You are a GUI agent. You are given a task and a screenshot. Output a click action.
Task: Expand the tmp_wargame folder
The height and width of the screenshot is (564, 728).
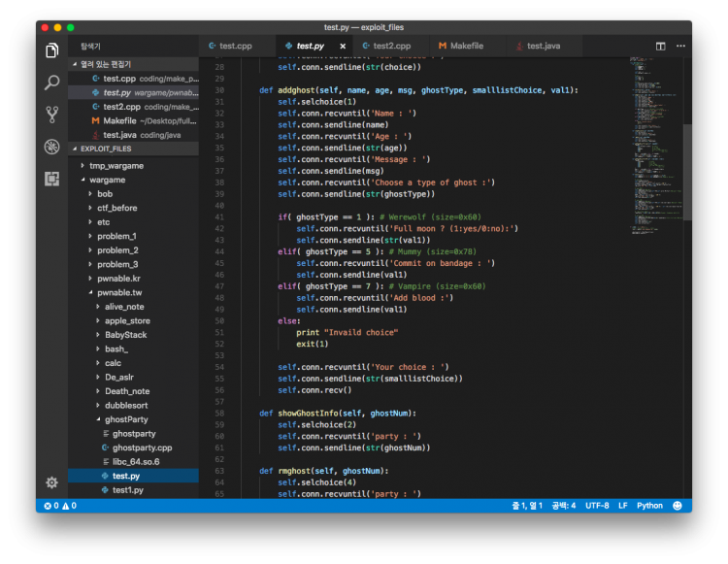[116, 166]
